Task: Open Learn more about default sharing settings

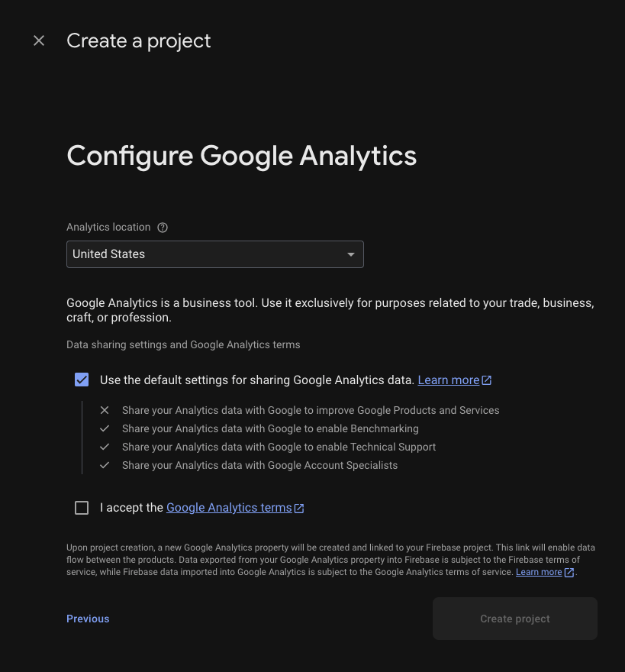Action: click(449, 380)
